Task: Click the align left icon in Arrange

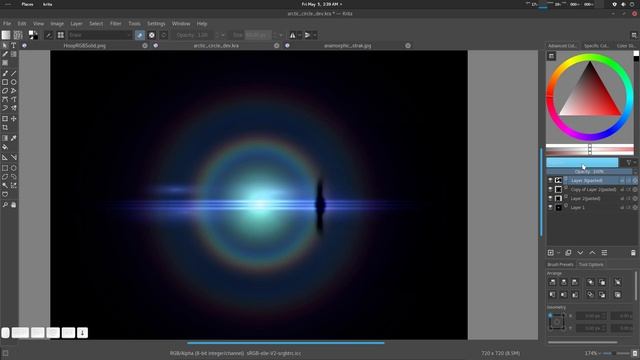Action: coord(552,282)
